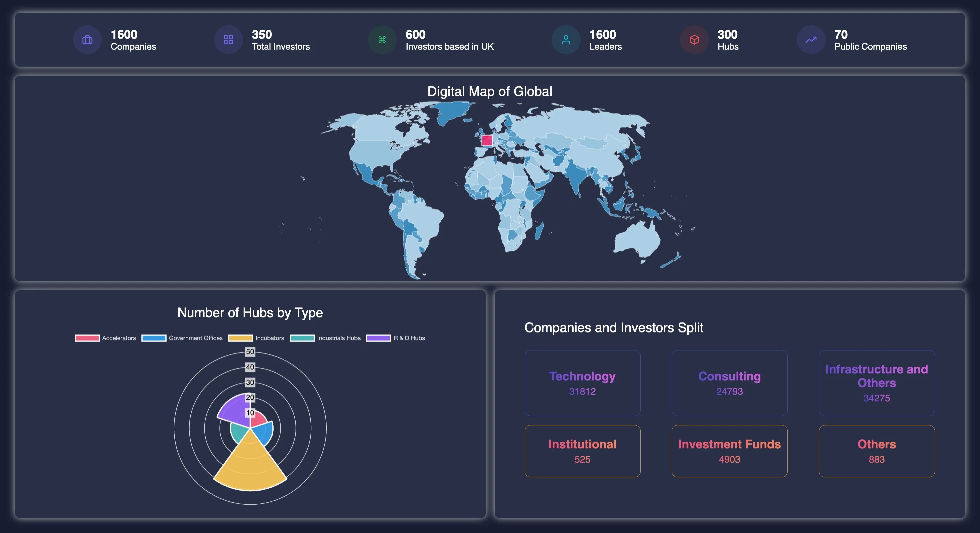Select the Investment Funds card
This screenshot has width=980, height=533.
pyautogui.click(x=729, y=451)
